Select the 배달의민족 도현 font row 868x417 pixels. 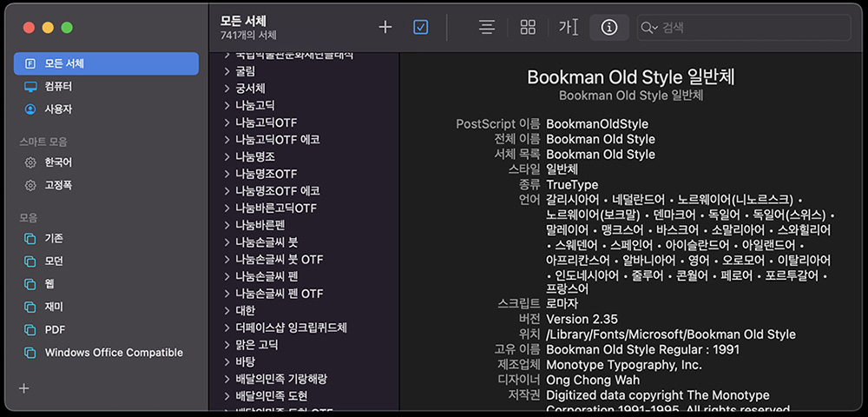tap(304, 396)
